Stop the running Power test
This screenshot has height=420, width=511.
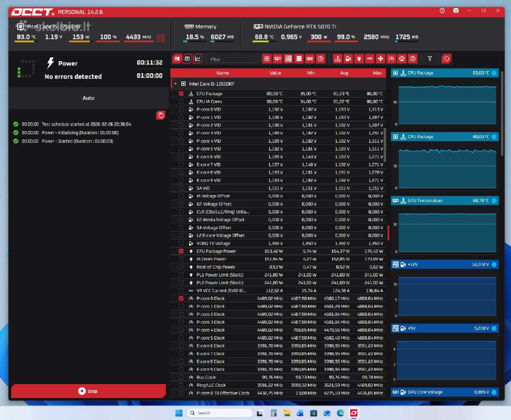[88, 391]
